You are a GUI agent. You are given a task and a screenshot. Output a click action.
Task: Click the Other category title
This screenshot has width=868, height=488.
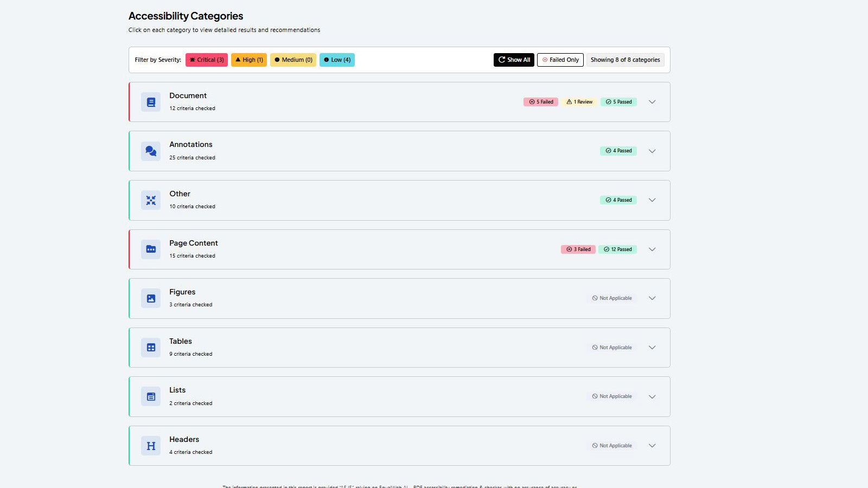[x=180, y=194]
